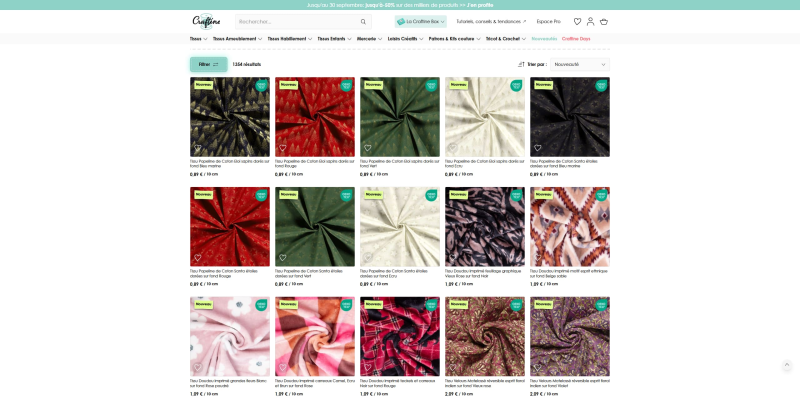Expand the Patrons & Kits couture menu
The image size is (800, 400).
[x=455, y=39]
